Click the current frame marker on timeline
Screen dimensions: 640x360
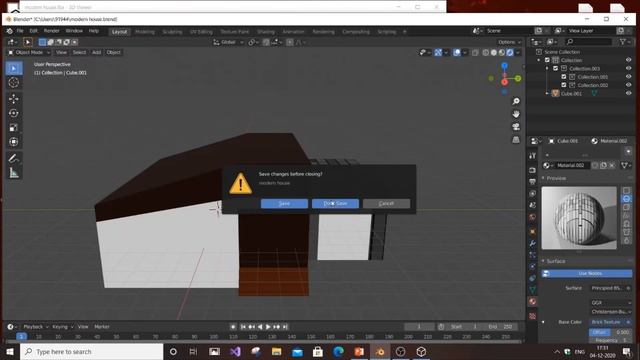point(22,337)
